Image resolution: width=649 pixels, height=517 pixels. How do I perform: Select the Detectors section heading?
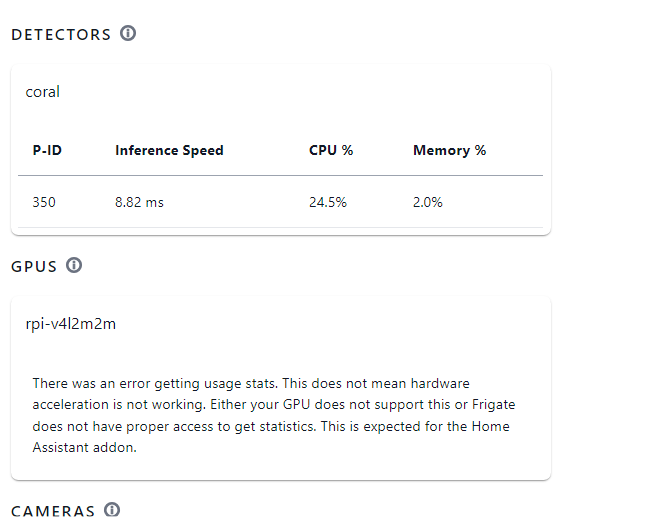click(x=61, y=35)
